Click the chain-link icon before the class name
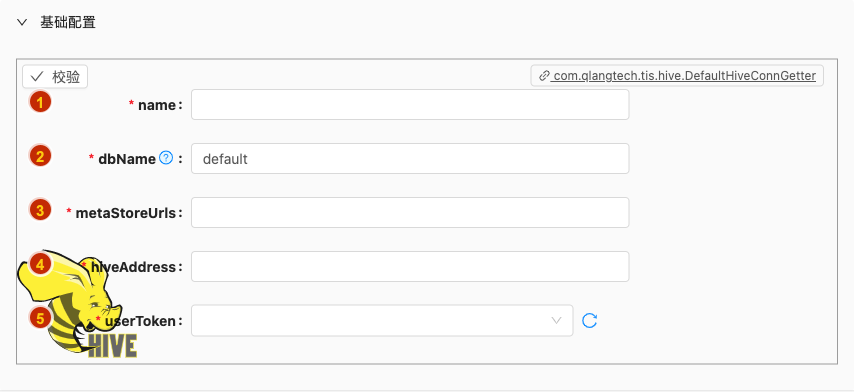The image size is (854, 392). tap(544, 76)
